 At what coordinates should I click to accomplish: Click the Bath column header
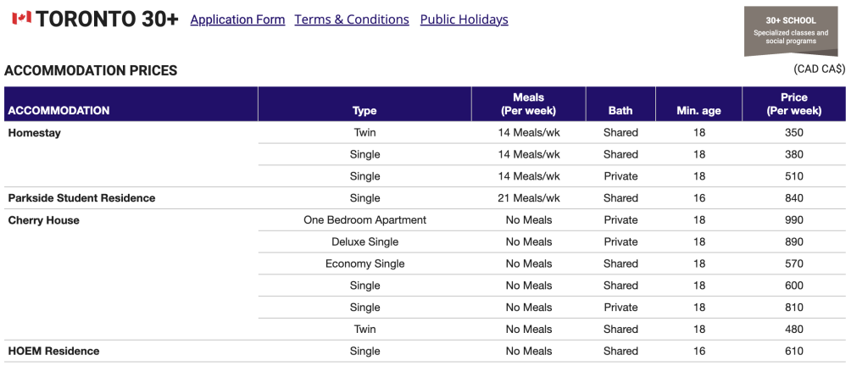point(620,111)
